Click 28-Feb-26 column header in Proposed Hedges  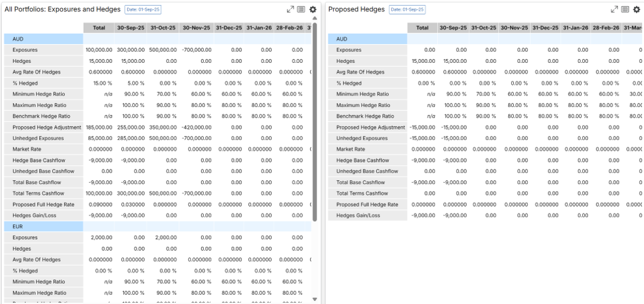[x=606, y=28]
